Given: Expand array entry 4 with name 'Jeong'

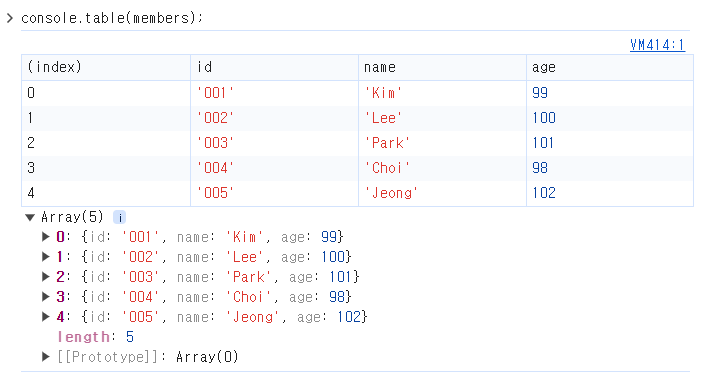Looking at the screenshot, I should (x=45, y=316).
